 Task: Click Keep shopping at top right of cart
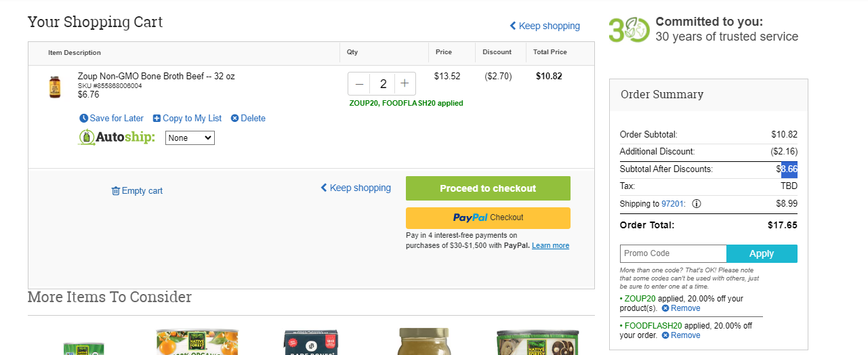pyautogui.click(x=545, y=26)
